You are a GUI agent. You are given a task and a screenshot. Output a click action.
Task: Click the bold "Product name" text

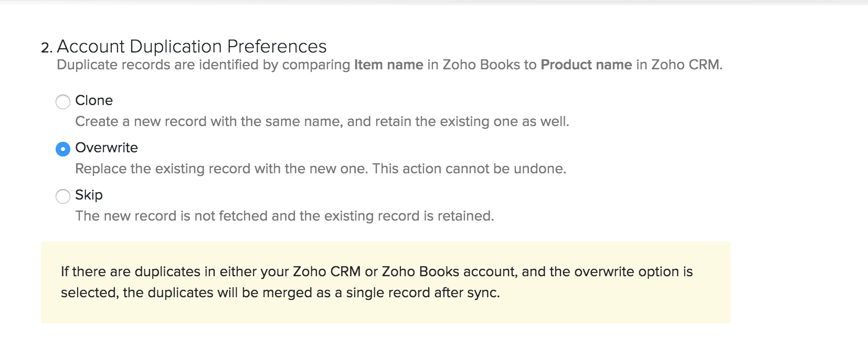click(x=586, y=65)
